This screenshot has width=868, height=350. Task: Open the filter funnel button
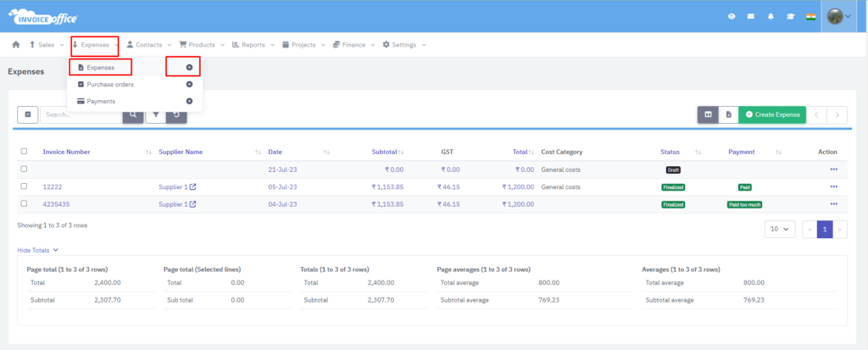point(156,114)
